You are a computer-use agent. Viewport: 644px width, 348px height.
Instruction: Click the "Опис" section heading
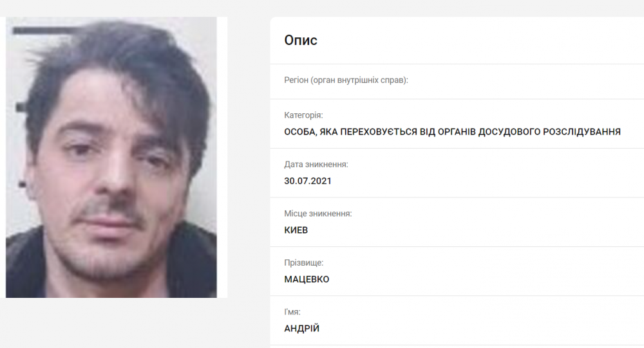(301, 41)
